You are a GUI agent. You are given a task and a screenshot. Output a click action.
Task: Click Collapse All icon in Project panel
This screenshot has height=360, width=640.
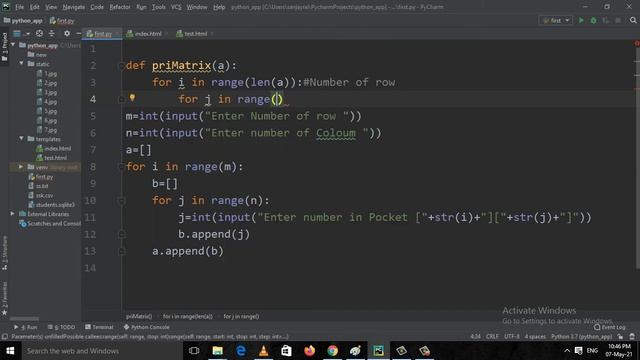tap(52, 33)
